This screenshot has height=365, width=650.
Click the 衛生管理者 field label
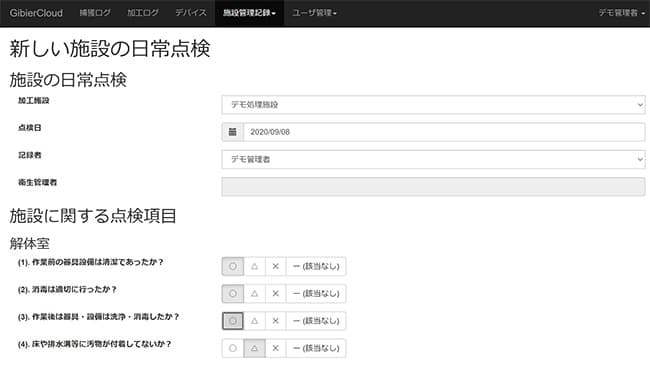click(x=37, y=182)
